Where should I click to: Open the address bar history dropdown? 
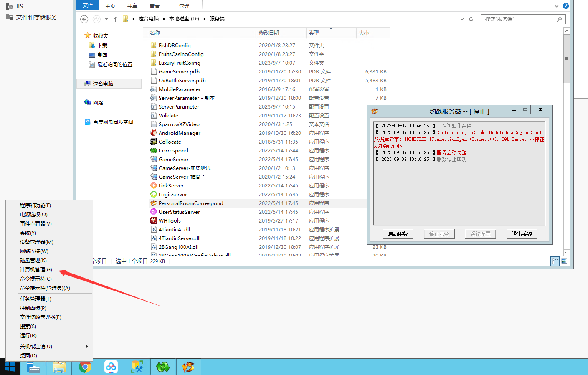coord(462,19)
